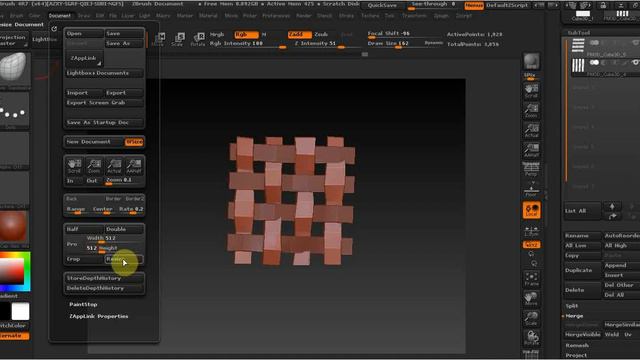
Task: Click the Scroll icon on right shelf
Action: point(531,91)
